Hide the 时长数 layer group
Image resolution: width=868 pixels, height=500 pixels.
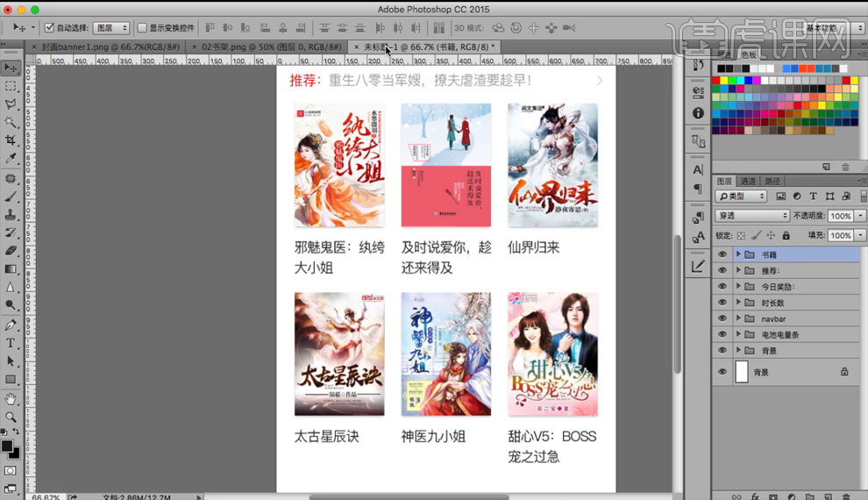coord(722,303)
